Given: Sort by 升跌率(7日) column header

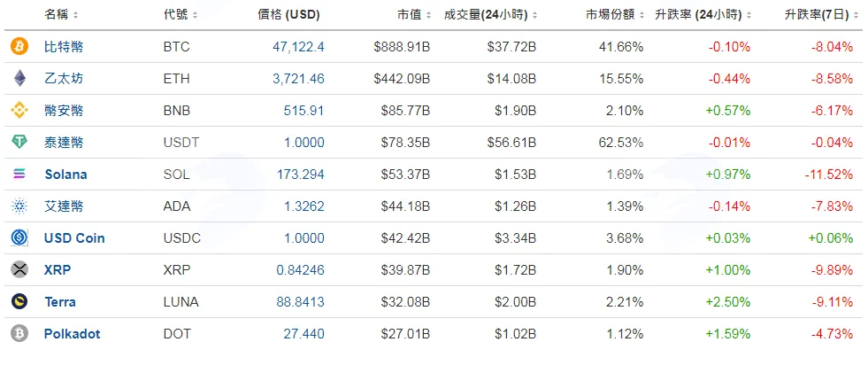Looking at the screenshot, I should tap(820, 16).
